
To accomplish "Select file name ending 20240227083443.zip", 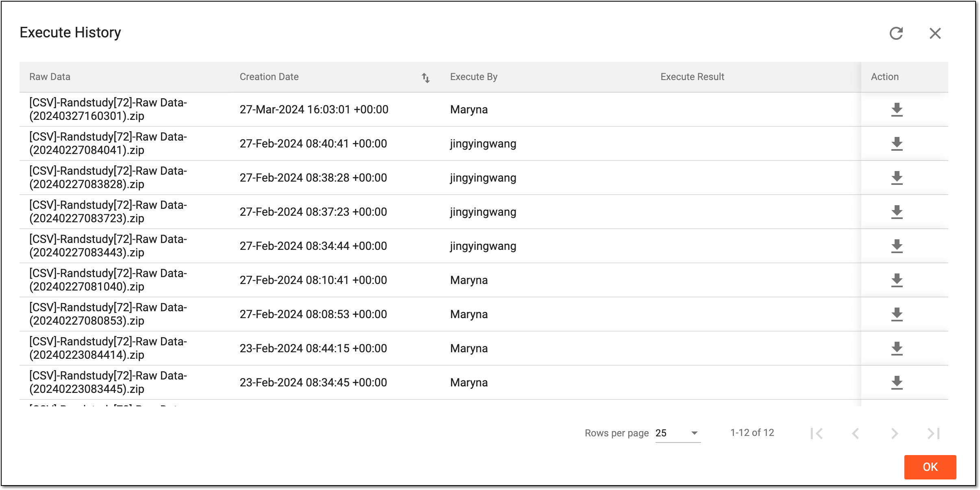I will [x=108, y=246].
